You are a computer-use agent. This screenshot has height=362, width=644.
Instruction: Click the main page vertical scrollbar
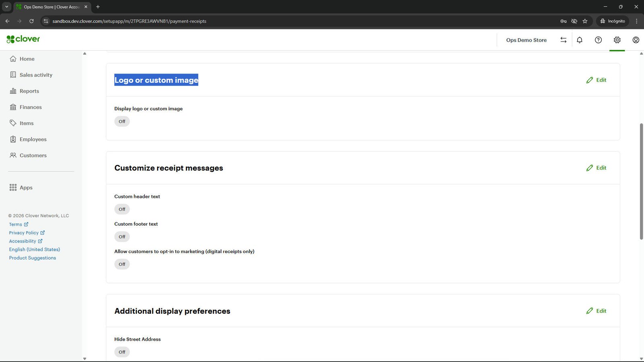click(641, 181)
